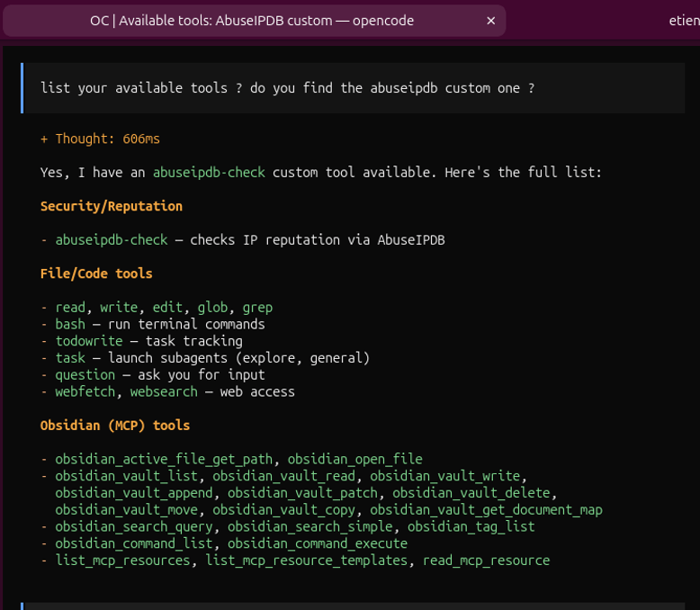Click the 'glob' tool name

(212, 307)
